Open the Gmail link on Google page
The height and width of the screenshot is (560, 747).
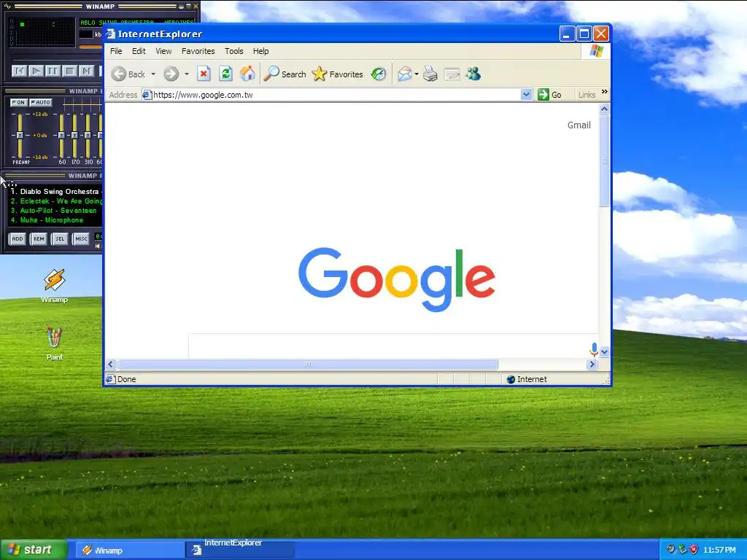click(578, 125)
